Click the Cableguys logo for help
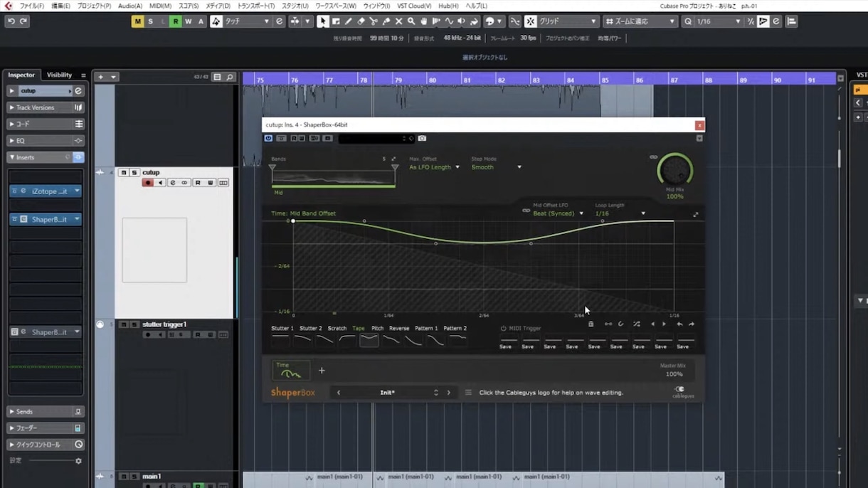868x488 pixels. [x=682, y=392]
